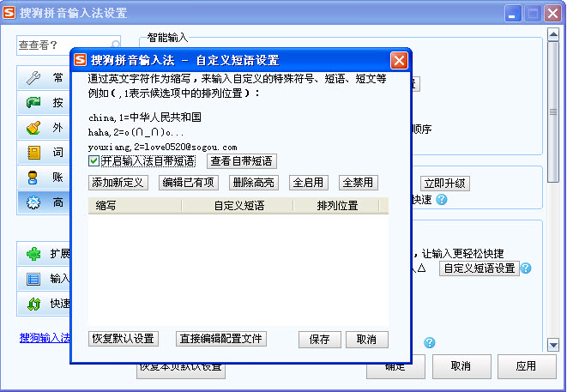
Task: Click 缩写 column header
Action: point(135,206)
